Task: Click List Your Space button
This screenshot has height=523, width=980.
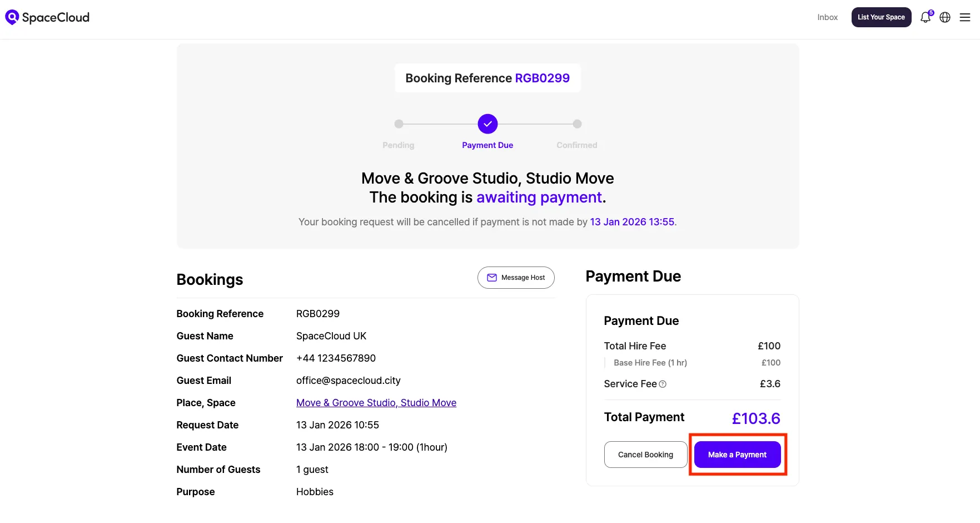Action: click(x=881, y=17)
